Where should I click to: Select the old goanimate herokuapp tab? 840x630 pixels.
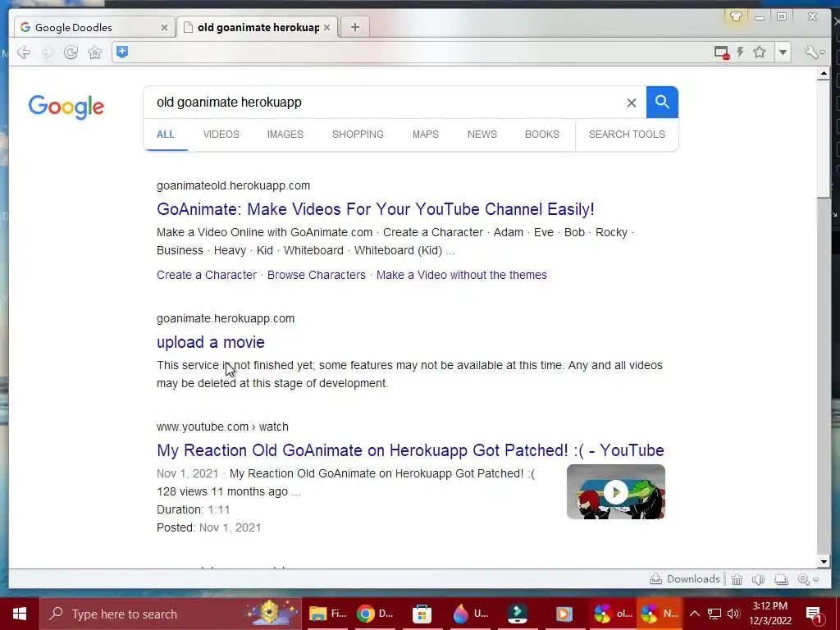point(257,27)
